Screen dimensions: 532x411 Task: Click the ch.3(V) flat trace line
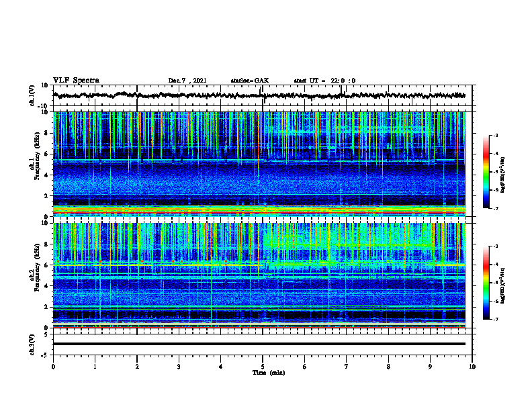tap(259, 344)
